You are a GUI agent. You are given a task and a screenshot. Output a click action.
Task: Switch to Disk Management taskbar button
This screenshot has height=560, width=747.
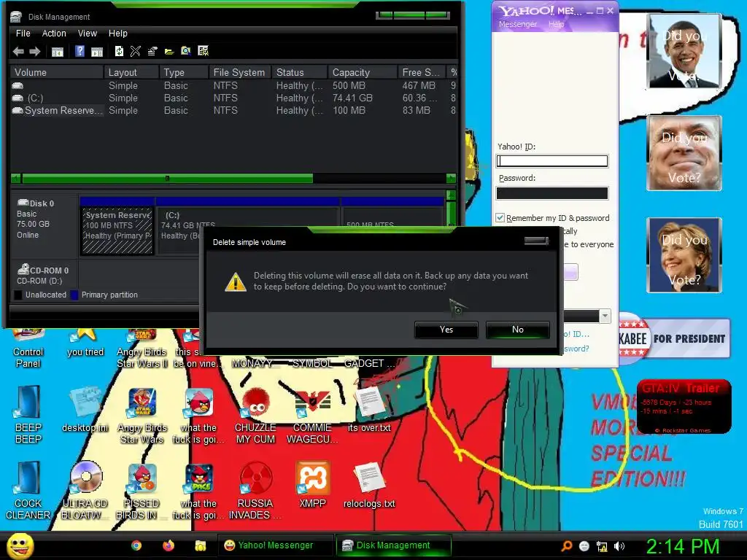coord(393,545)
